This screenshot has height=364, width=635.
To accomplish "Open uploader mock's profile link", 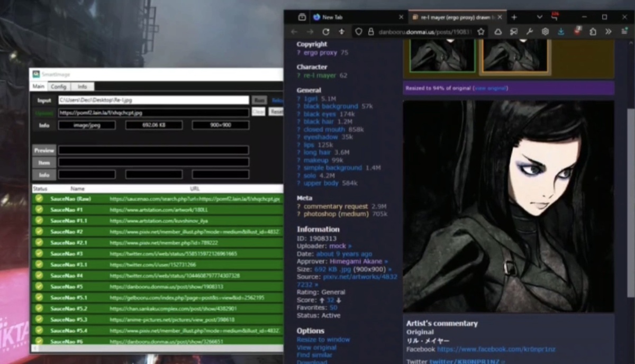I will pyautogui.click(x=337, y=246).
